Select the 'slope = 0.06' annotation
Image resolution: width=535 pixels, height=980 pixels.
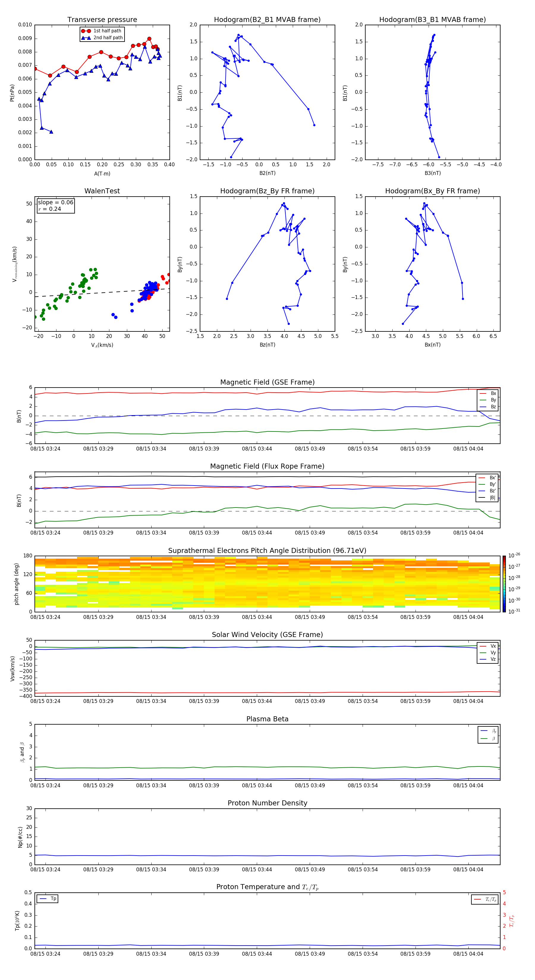point(56,203)
